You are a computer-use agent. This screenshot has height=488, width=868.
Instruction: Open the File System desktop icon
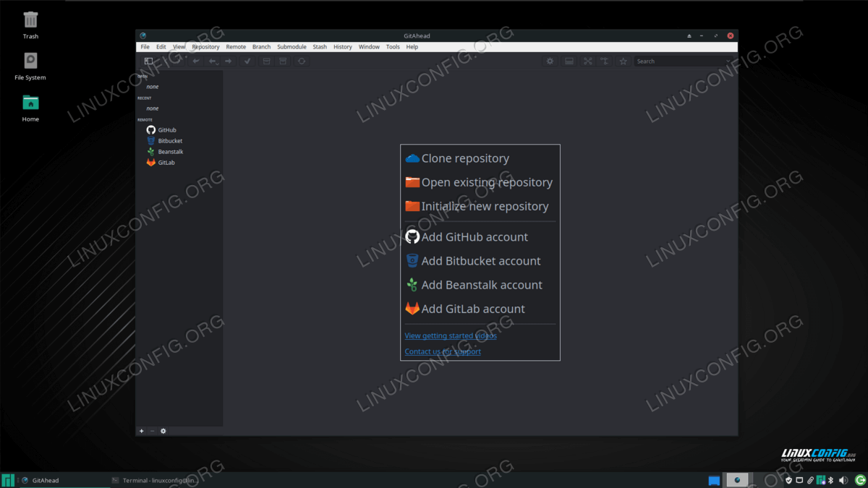(30, 65)
